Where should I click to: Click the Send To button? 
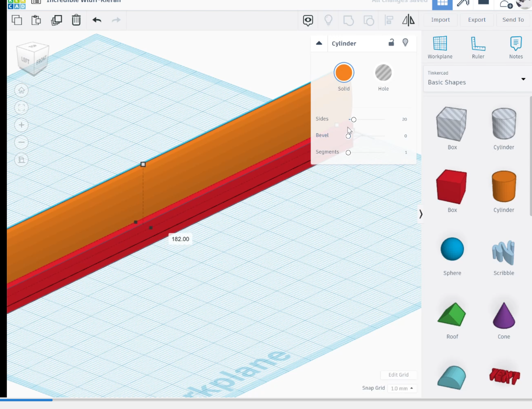coord(513,20)
